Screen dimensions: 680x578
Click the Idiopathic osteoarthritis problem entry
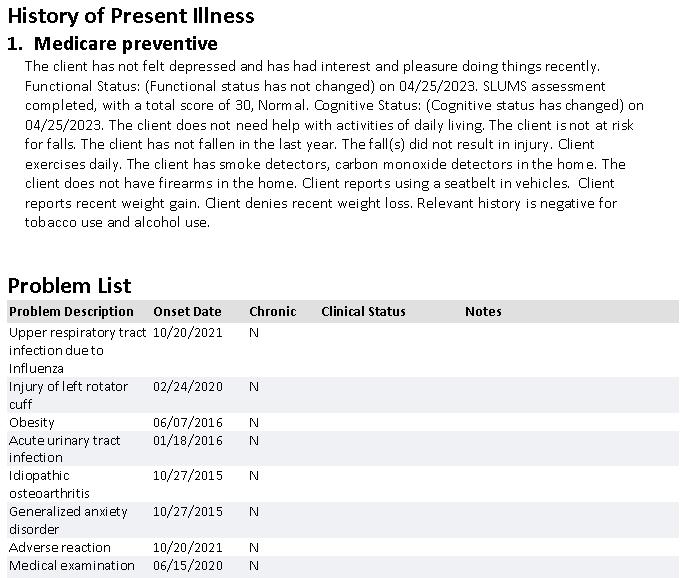pos(49,484)
